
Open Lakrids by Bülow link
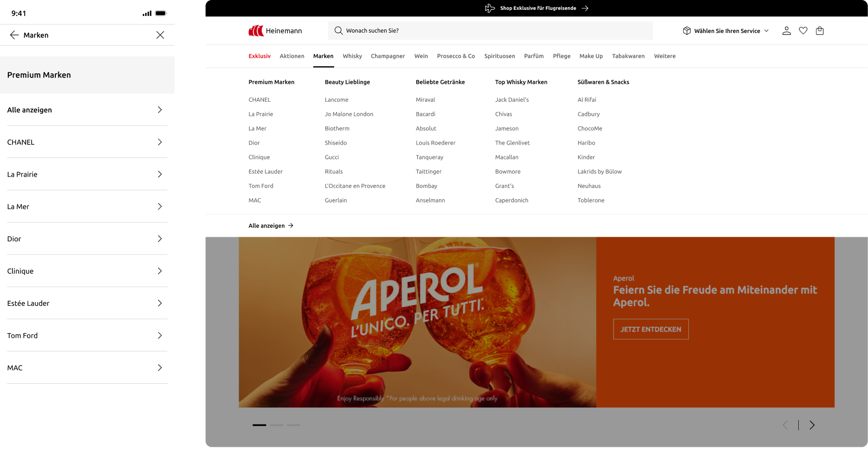(599, 171)
